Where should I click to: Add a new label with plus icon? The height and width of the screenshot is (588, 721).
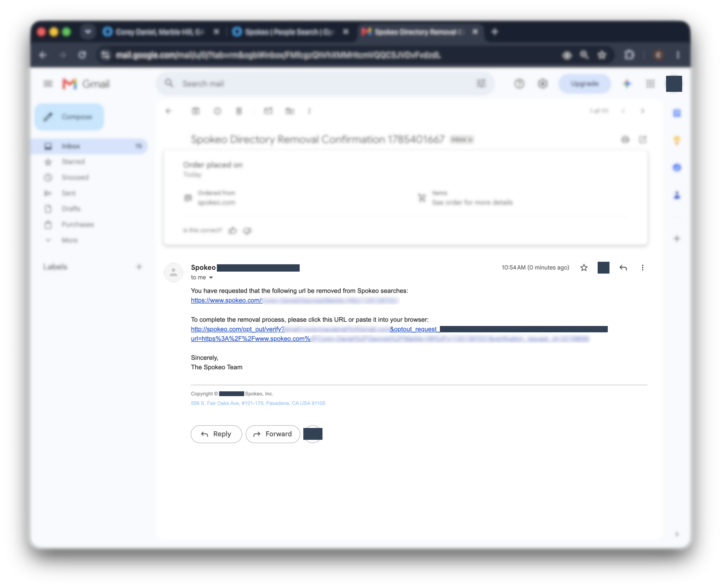(x=139, y=267)
